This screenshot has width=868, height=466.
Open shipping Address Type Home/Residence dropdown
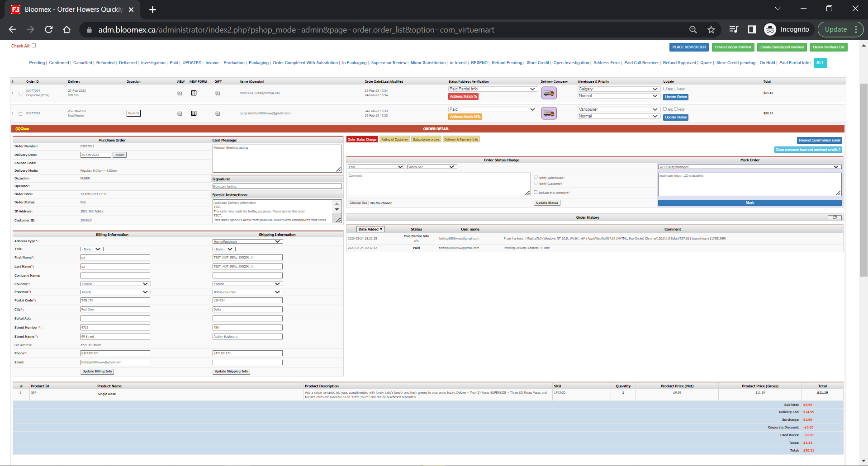[x=247, y=241]
